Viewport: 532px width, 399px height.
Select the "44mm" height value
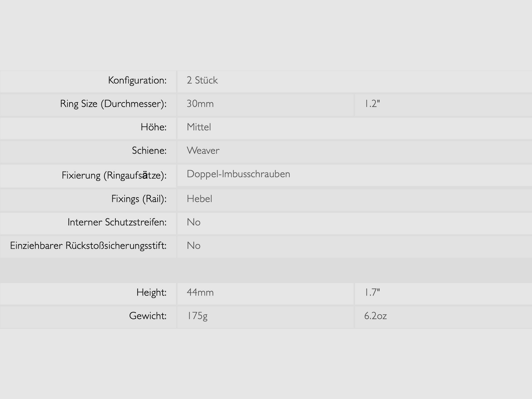click(x=200, y=293)
